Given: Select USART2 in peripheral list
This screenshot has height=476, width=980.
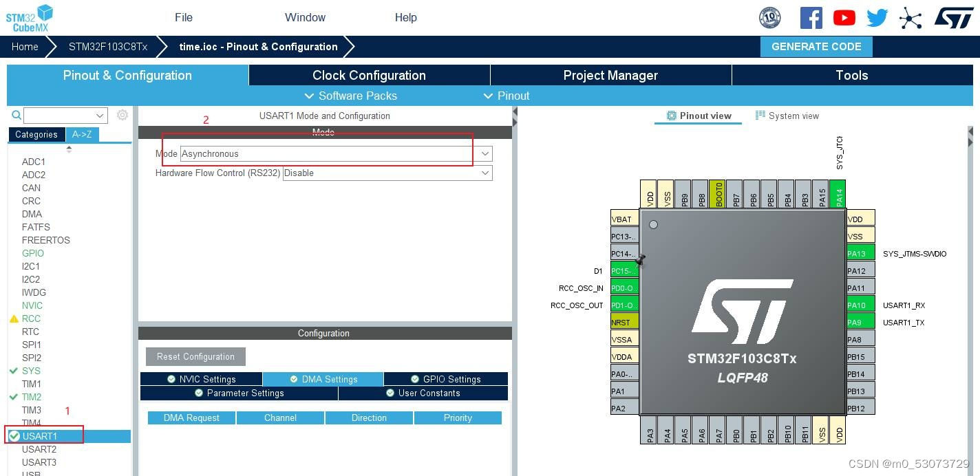Looking at the screenshot, I should coord(39,449).
